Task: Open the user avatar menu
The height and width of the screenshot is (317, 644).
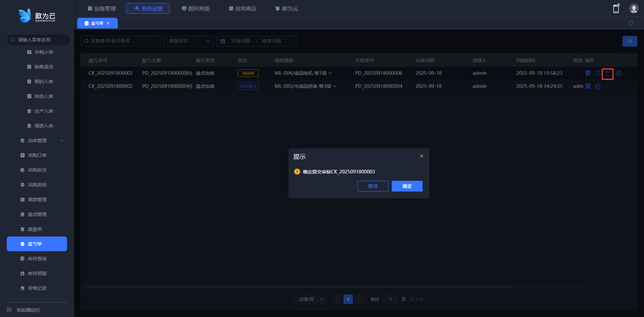Action: (x=634, y=9)
